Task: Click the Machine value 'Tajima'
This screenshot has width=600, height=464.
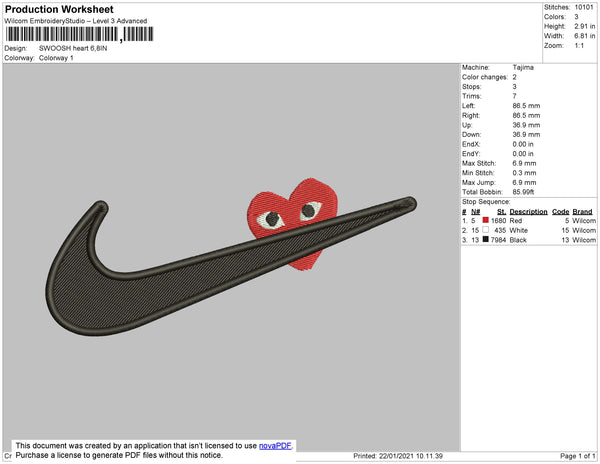Action: click(x=523, y=67)
